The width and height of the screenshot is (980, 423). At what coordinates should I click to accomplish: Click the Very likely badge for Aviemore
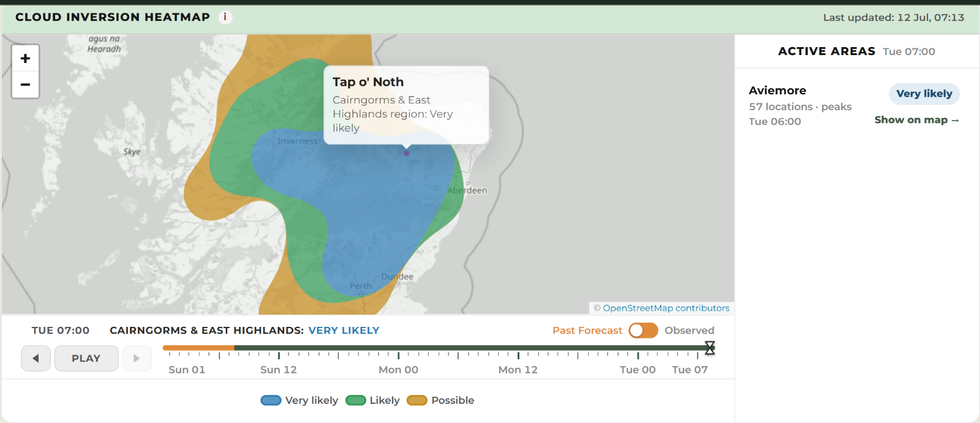[924, 94]
